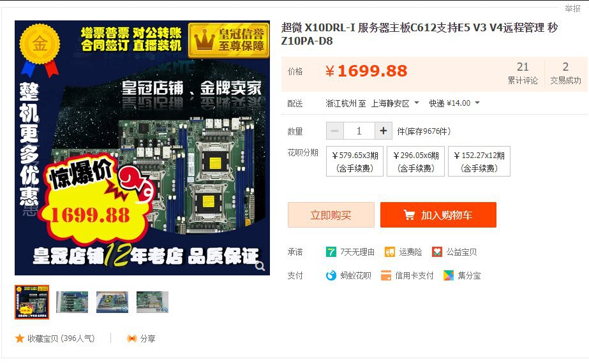This screenshot has height=364, width=589.
Task: Click the 分享 share icon
Action: [x=132, y=339]
